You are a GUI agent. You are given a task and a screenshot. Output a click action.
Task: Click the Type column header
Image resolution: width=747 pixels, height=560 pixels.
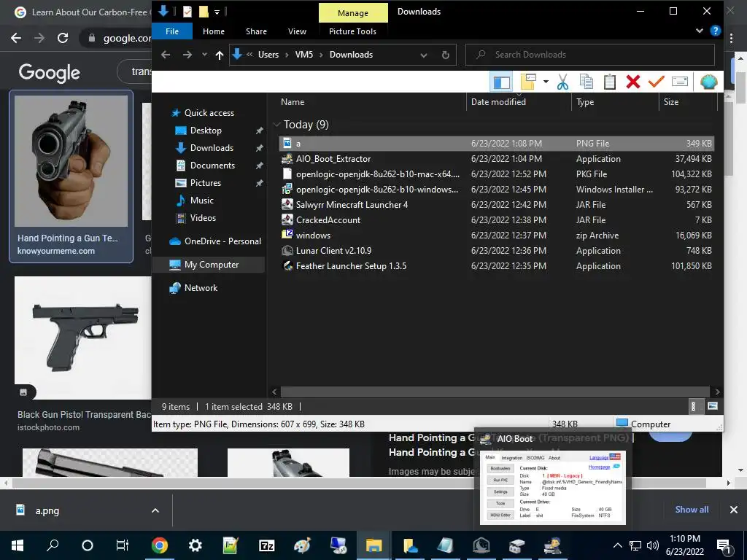(585, 102)
